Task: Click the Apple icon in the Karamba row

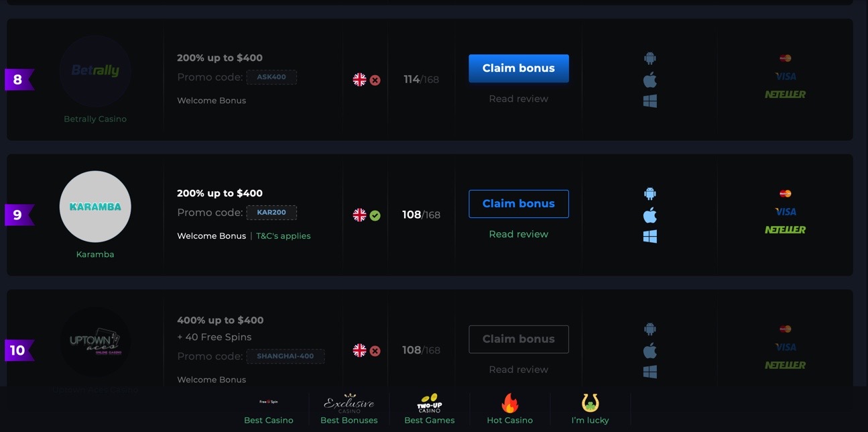Action: 649,215
